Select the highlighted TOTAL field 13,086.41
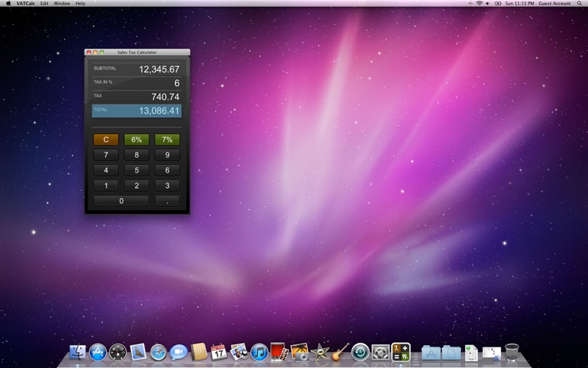 click(137, 111)
